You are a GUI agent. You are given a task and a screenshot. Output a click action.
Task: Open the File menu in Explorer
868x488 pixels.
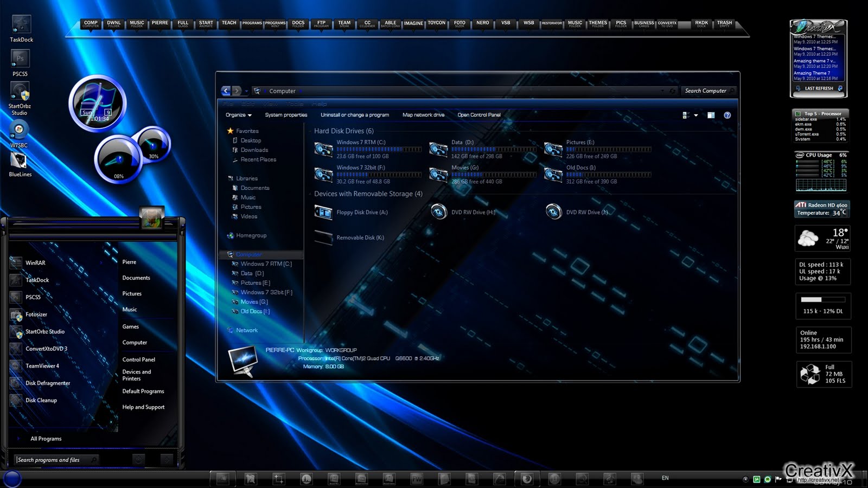click(228, 104)
